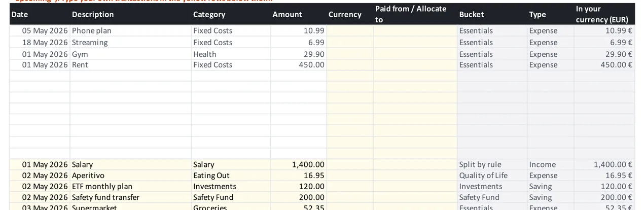The width and height of the screenshot is (644, 210).
Task: Select the amount 200.00 for Safety fund transfer
Action: 298,197
